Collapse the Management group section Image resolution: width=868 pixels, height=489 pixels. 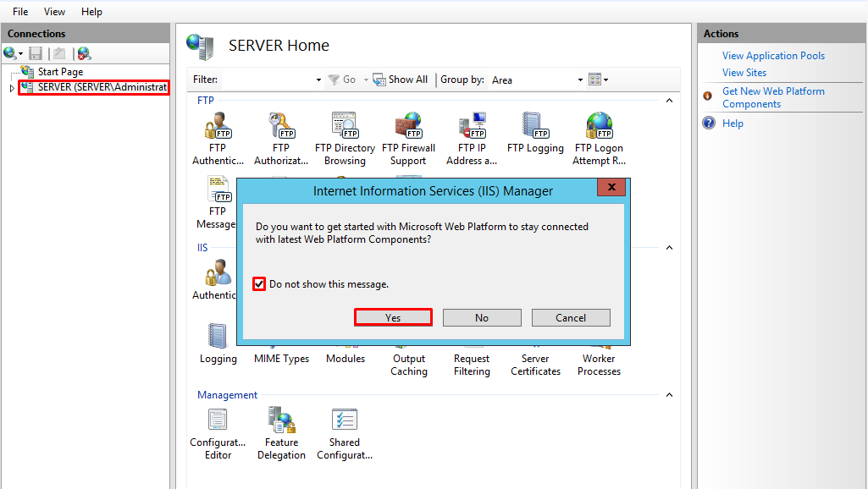669,395
